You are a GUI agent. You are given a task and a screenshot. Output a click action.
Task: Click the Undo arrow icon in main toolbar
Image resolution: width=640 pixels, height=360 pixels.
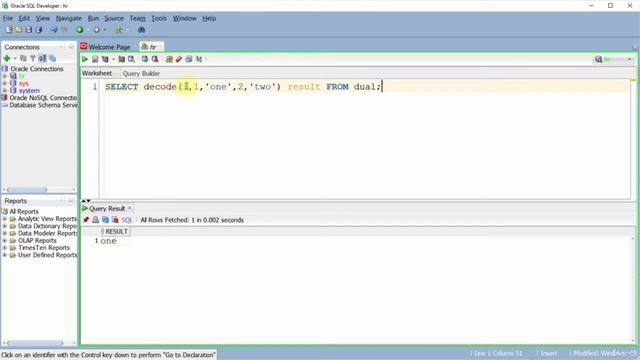coord(54,30)
